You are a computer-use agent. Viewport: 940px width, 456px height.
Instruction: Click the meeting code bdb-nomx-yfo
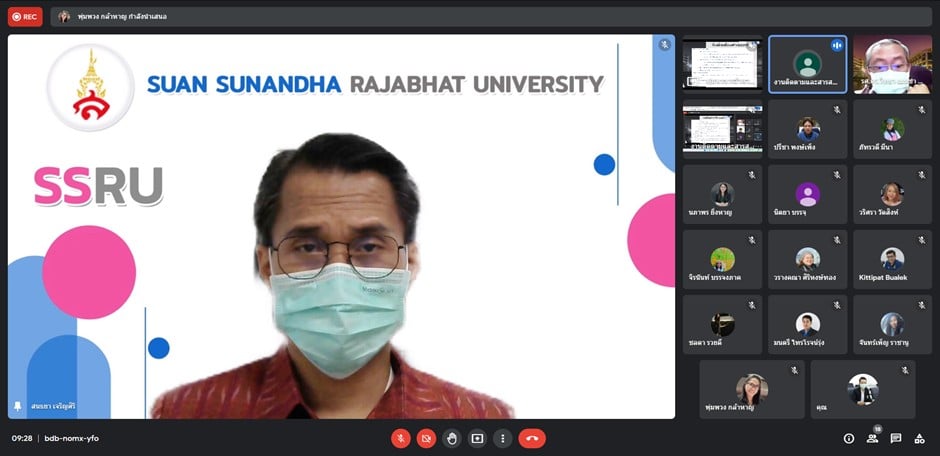pos(72,438)
